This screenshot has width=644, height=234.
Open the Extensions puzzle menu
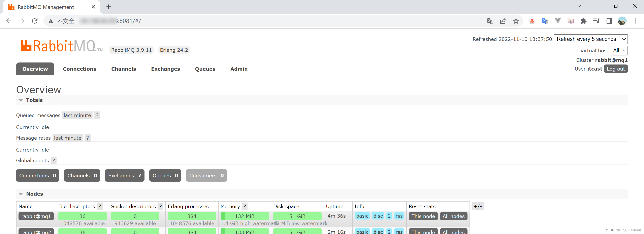click(x=583, y=21)
